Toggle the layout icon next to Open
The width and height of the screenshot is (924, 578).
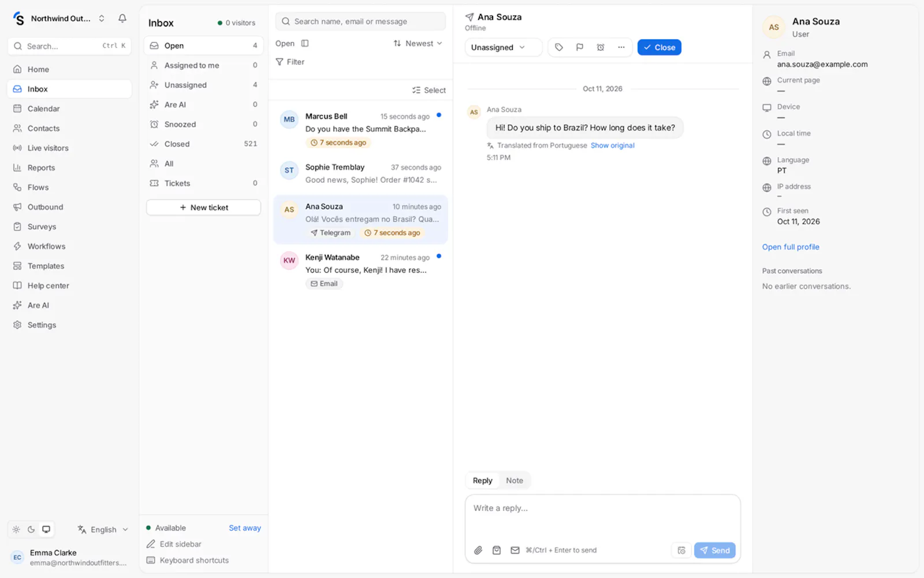coord(305,43)
